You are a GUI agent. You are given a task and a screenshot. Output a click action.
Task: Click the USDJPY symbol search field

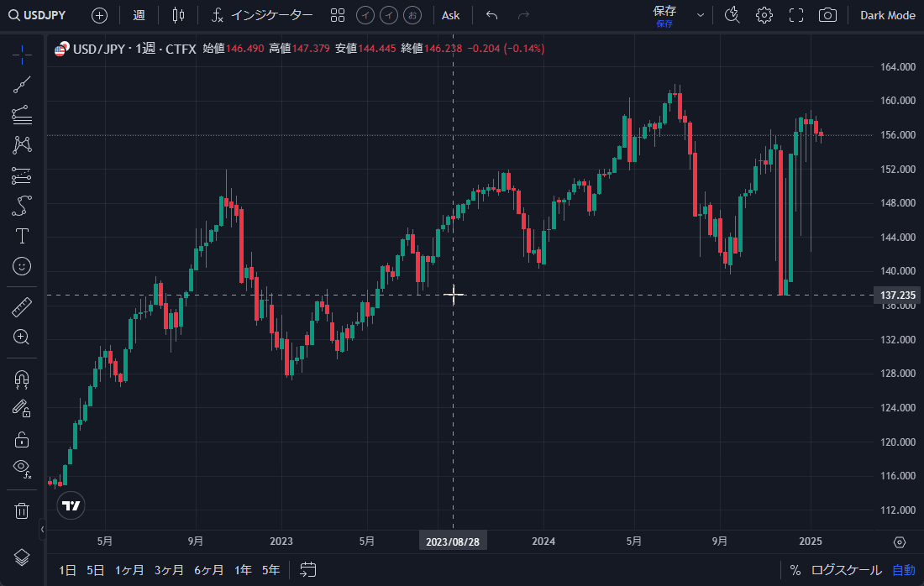tap(39, 15)
